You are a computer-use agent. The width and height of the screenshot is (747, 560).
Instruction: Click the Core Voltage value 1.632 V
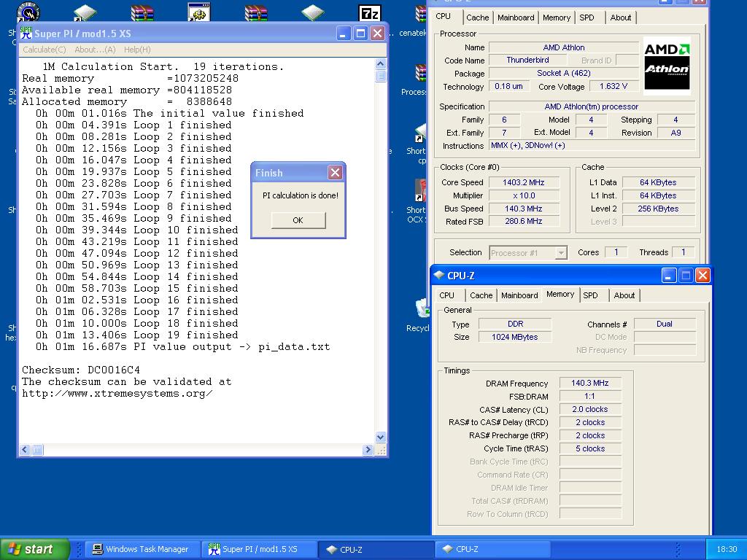coord(613,86)
